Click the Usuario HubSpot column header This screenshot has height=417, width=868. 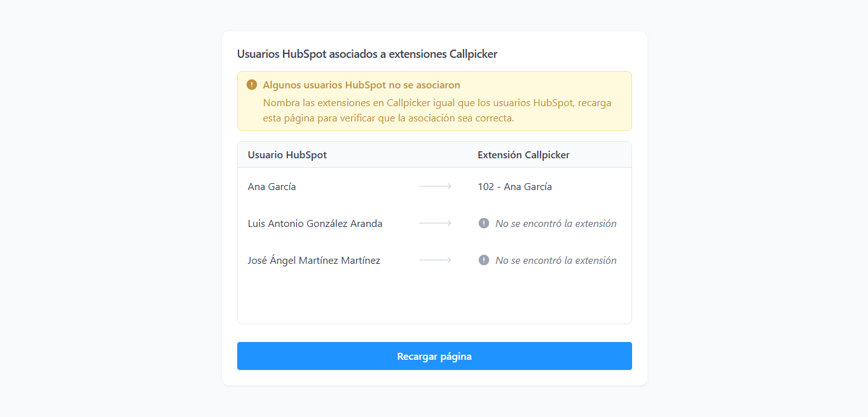(x=287, y=155)
